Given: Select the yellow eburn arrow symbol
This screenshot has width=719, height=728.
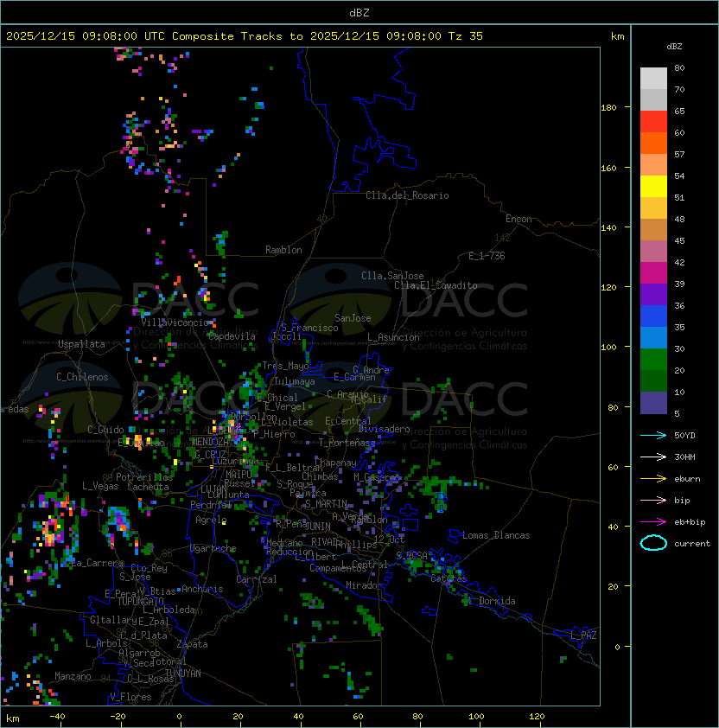Looking at the screenshot, I should [x=653, y=479].
